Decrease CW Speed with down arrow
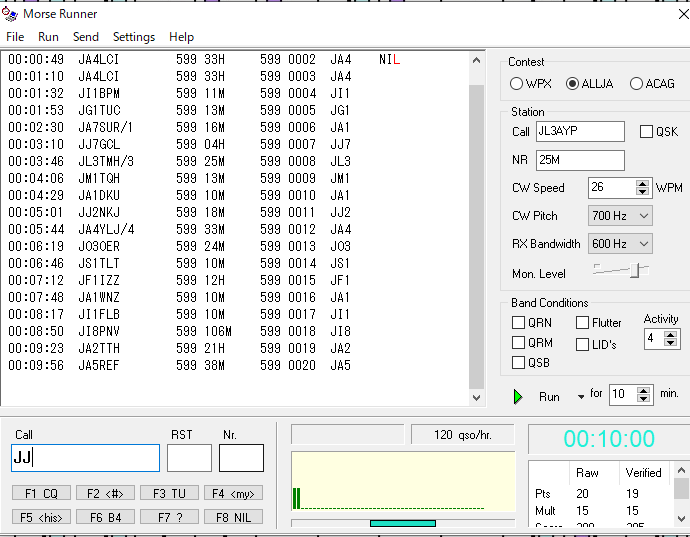The width and height of the screenshot is (690, 537). [x=642, y=192]
